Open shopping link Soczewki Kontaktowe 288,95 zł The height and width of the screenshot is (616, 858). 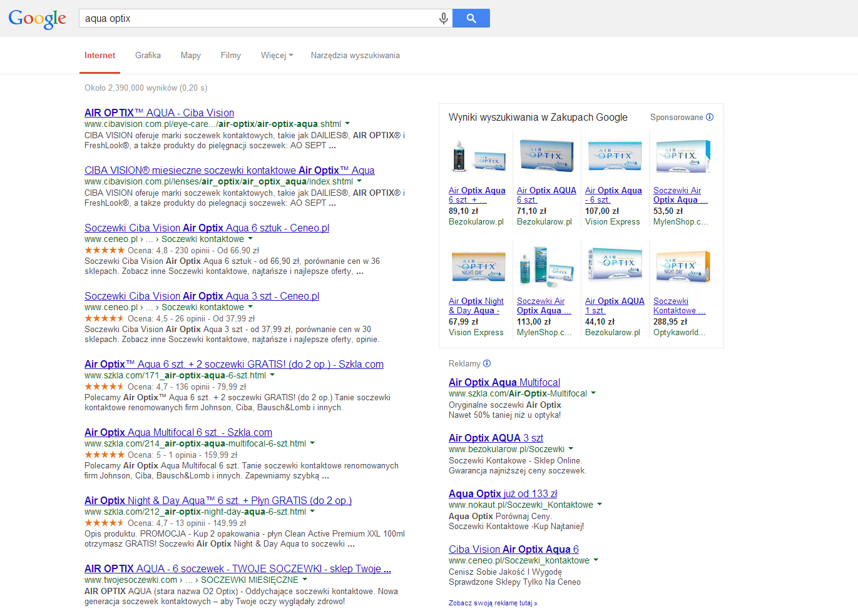click(x=680, y=306)
